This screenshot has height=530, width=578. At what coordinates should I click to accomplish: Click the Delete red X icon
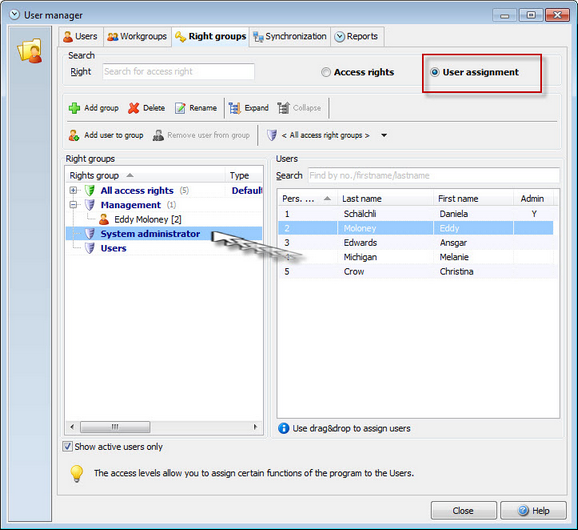coord(133,108)
